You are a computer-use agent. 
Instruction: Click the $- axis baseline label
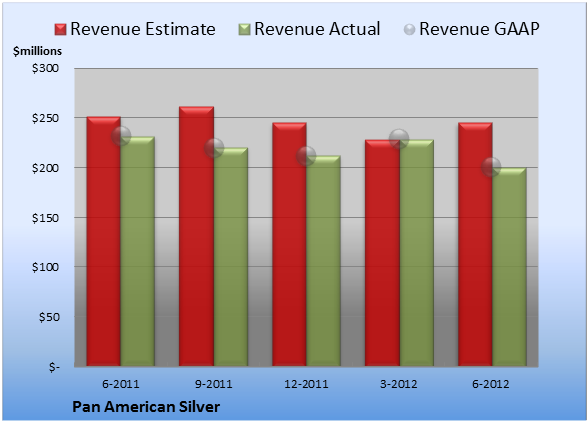click(54, 367)
